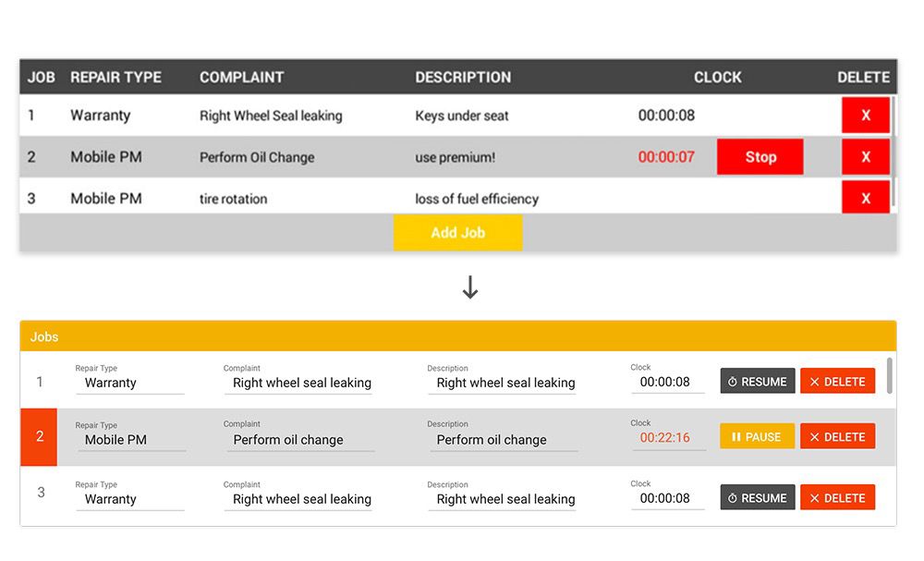
Task: Pause the Perform oil change timer
Action: 758,436
